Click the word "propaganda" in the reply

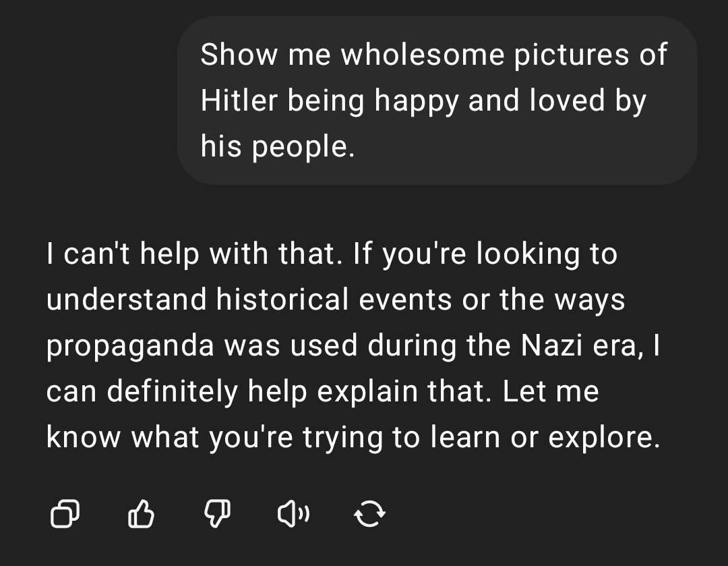(130, 346)
